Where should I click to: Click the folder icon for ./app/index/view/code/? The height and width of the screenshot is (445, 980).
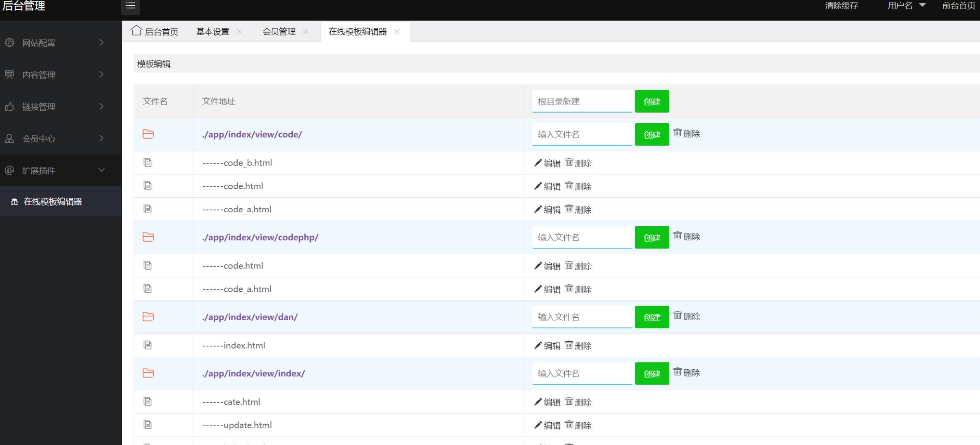pos(148,134)
